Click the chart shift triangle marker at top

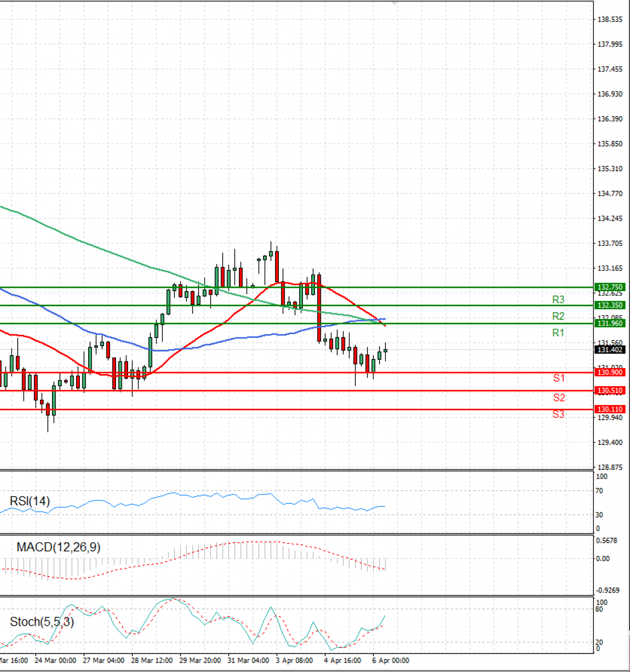395,3
